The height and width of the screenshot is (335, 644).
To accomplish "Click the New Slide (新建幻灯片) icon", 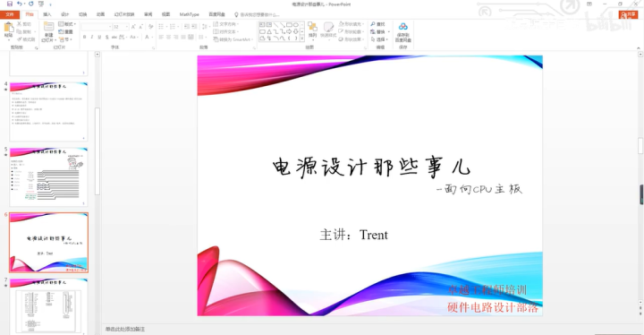I will pos(48,27).
